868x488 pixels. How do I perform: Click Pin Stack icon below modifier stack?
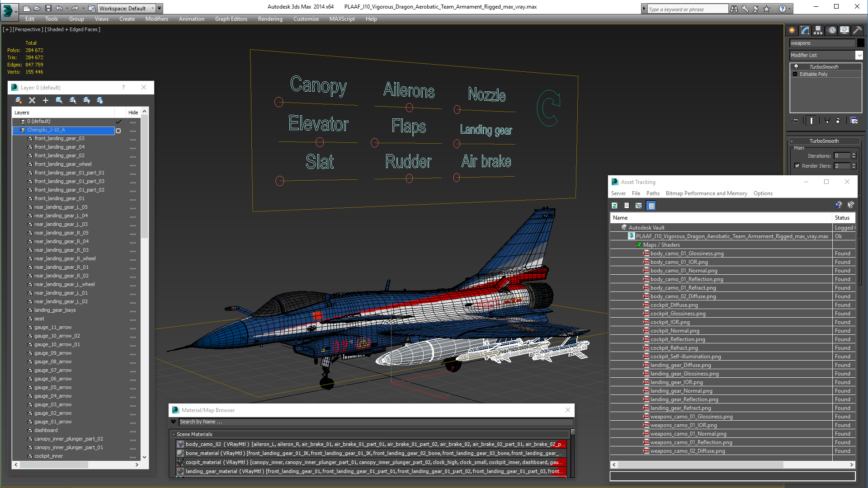point(796,121)
